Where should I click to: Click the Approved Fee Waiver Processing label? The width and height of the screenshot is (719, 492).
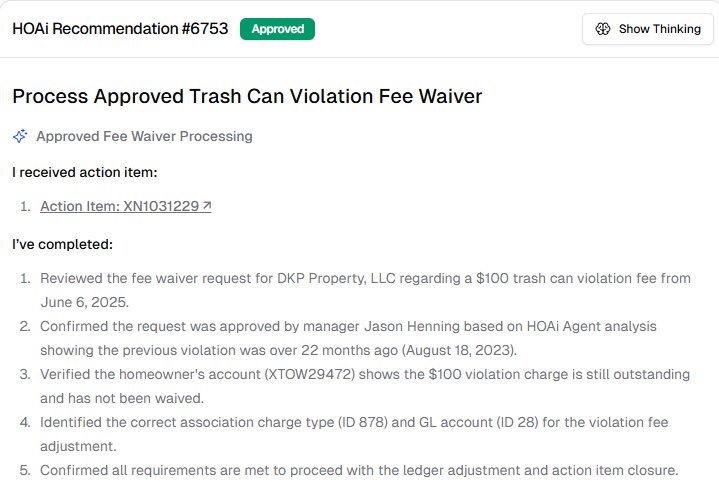(144, 136)
